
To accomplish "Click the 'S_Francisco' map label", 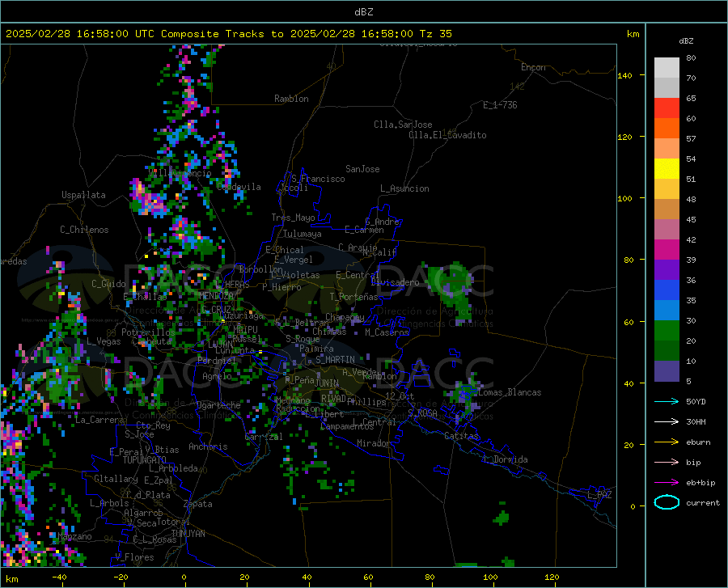I will [318, 179].
